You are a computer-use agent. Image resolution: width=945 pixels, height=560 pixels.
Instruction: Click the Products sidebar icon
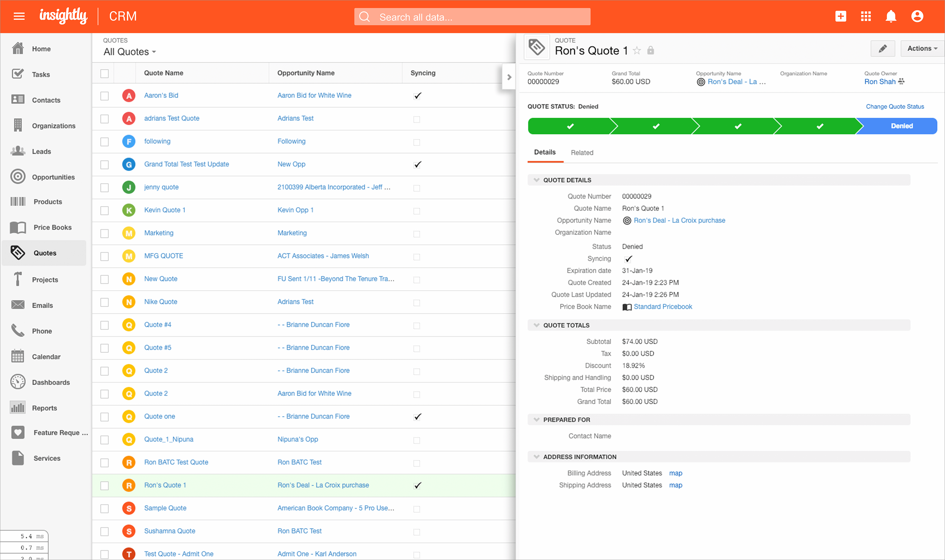[x=18, y=201]
